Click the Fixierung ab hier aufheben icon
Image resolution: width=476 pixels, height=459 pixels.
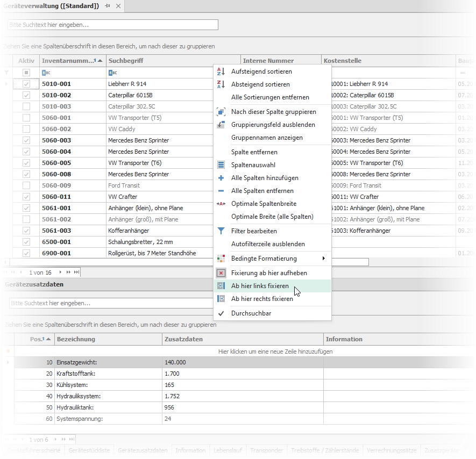[221, 273]
